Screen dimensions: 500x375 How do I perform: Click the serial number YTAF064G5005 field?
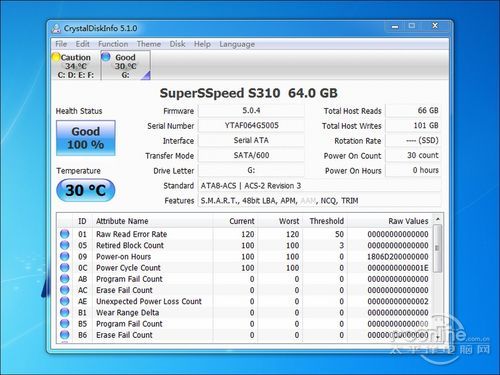coord(251,126)
